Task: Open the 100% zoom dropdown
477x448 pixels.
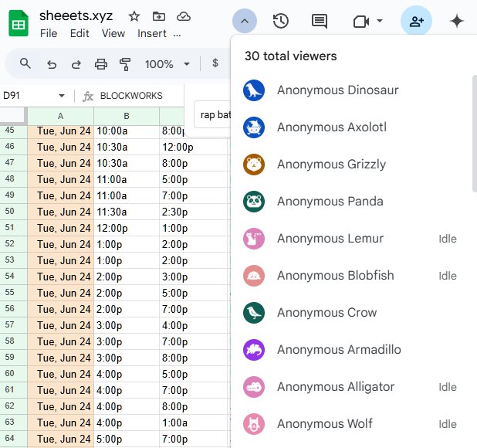Action: 167,64
